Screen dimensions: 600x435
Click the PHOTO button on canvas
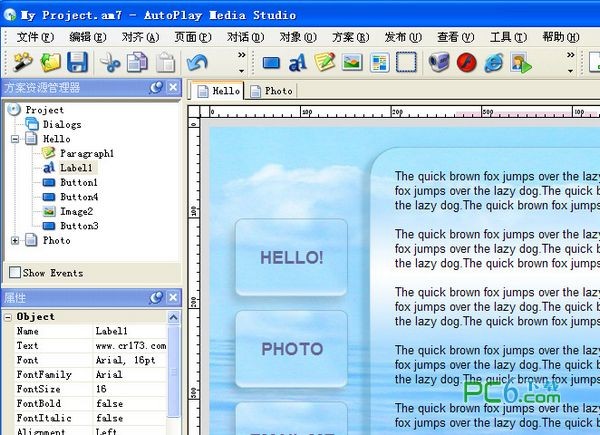(292, 349)
